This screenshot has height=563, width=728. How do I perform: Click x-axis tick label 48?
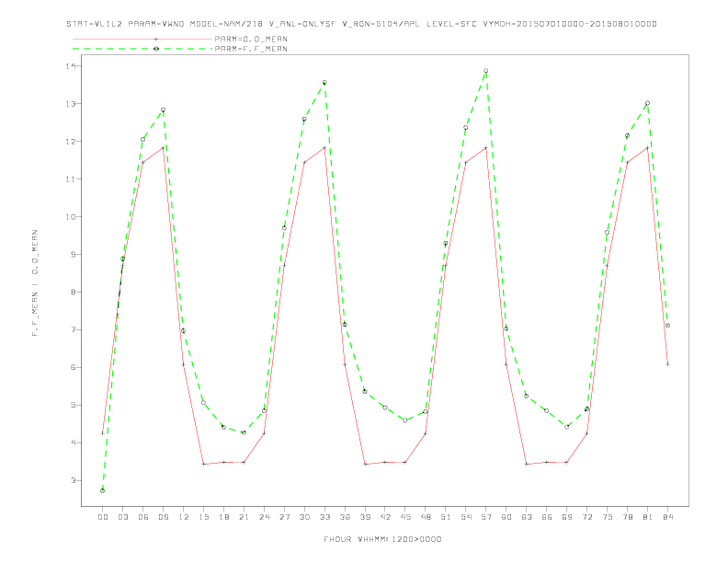pos(426,517)
